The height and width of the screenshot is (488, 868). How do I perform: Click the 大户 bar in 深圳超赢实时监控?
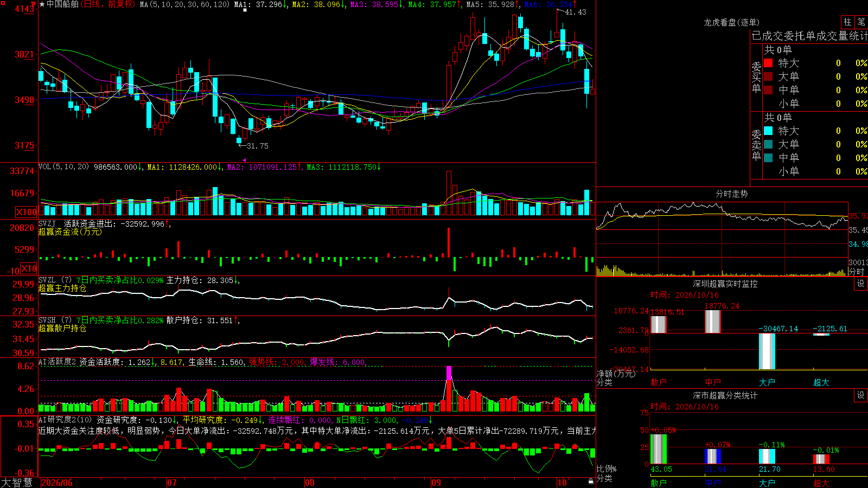click(x=767, y=351)
